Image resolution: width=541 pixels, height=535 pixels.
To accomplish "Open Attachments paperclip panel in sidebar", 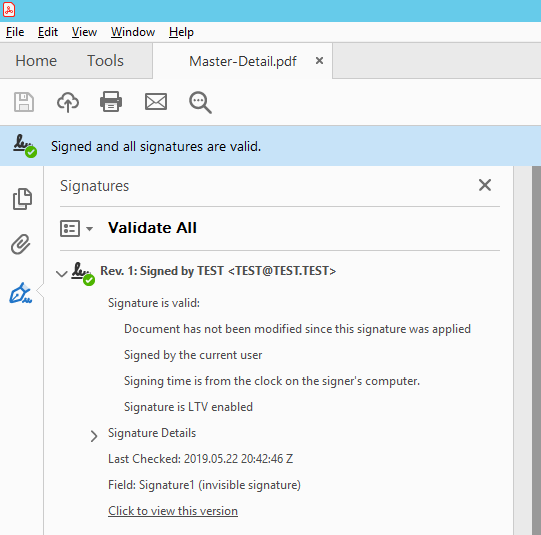I will [x=21, y=245].
